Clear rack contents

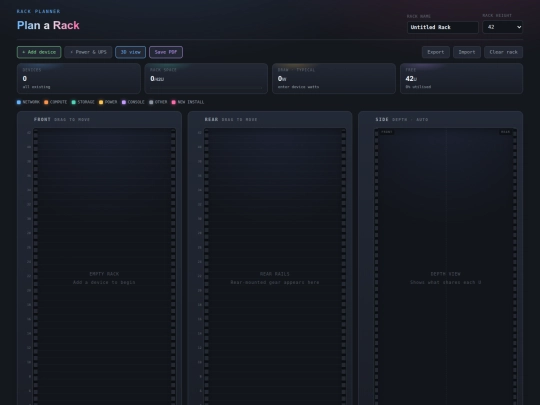503,52
